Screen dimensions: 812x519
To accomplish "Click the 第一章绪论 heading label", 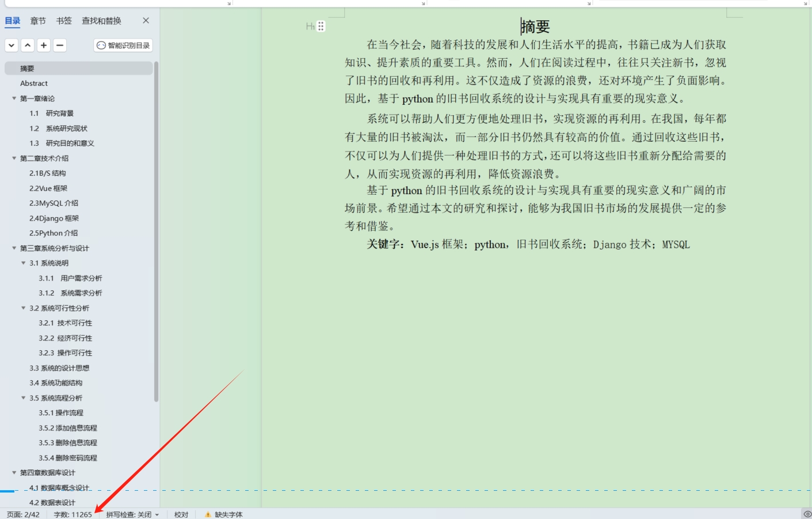I will (37, 99).
